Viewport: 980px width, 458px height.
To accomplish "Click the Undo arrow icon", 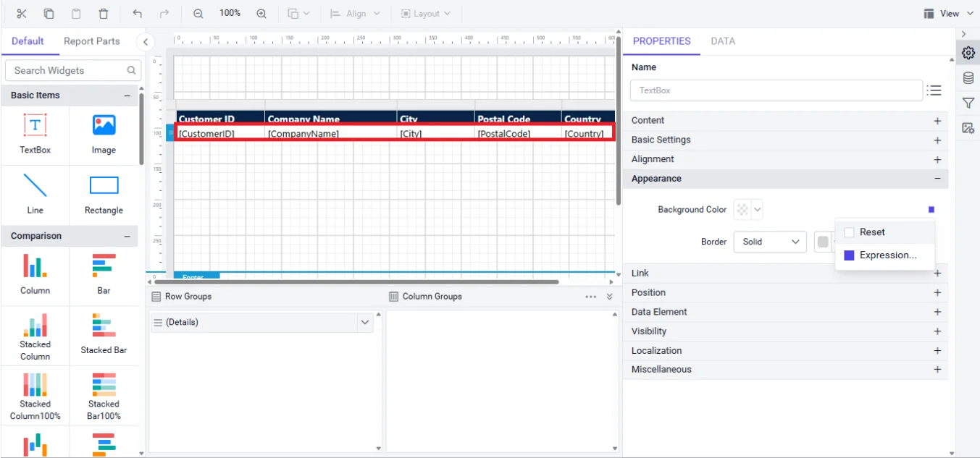I will click(138, 14).
